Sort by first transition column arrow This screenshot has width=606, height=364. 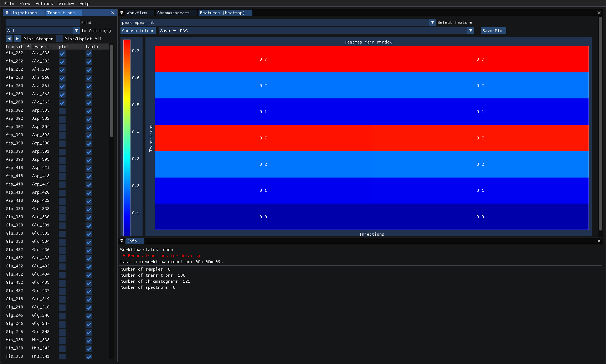[x=28, y=46]
